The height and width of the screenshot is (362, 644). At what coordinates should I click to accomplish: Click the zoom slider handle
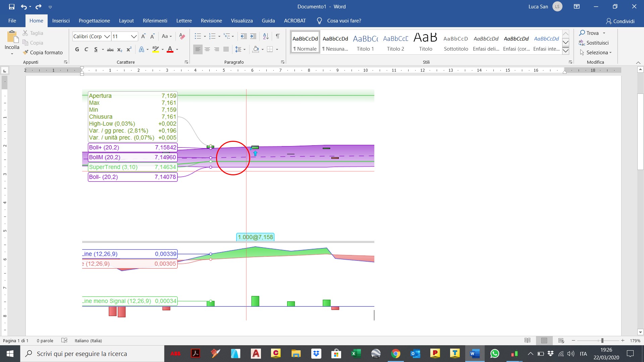[x=602, y=341]
